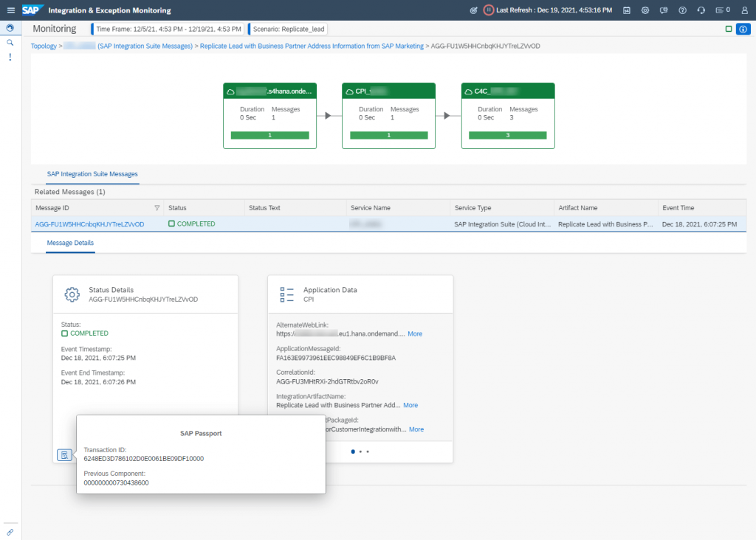Select the C4C topology node header
This screenshot has width=756, height=540.
click(x=508, y=91)
